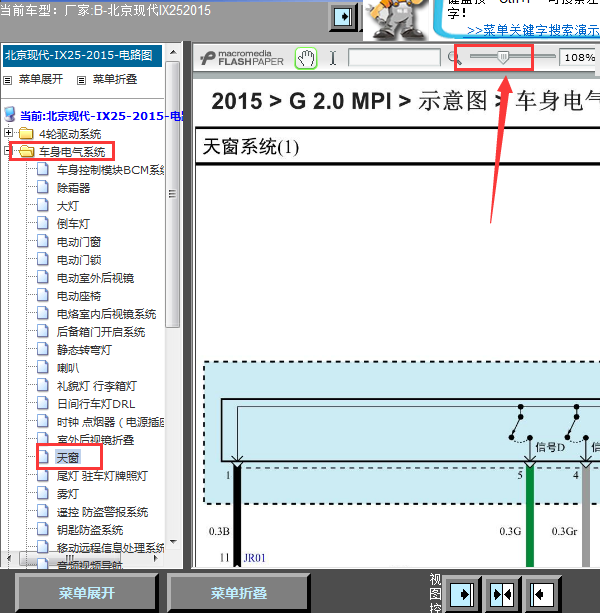Click the FlashPaper search magnifier icon

[x=454, y=58]
